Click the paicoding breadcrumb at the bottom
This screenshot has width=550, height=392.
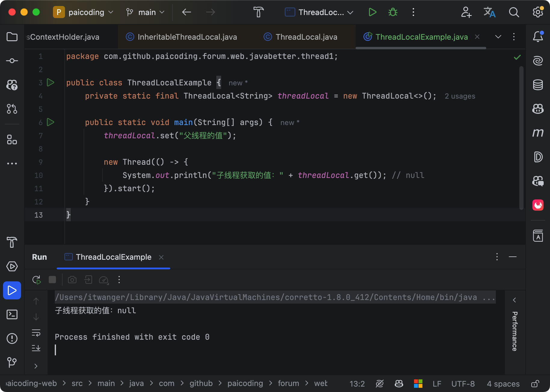pos(245,383)
